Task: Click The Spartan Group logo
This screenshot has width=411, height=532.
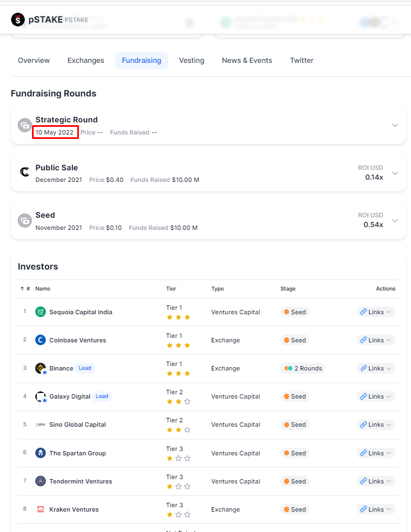Action: coord(40,453)
